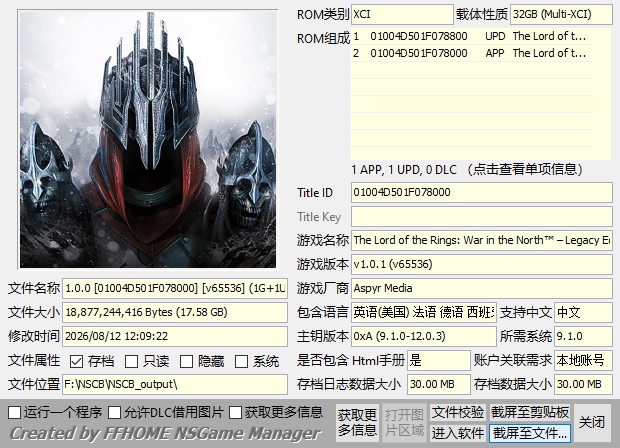Check the 获取更多信息 checkbox
The width and height of the screenshot is (620, 448).
tap(235, 412)
